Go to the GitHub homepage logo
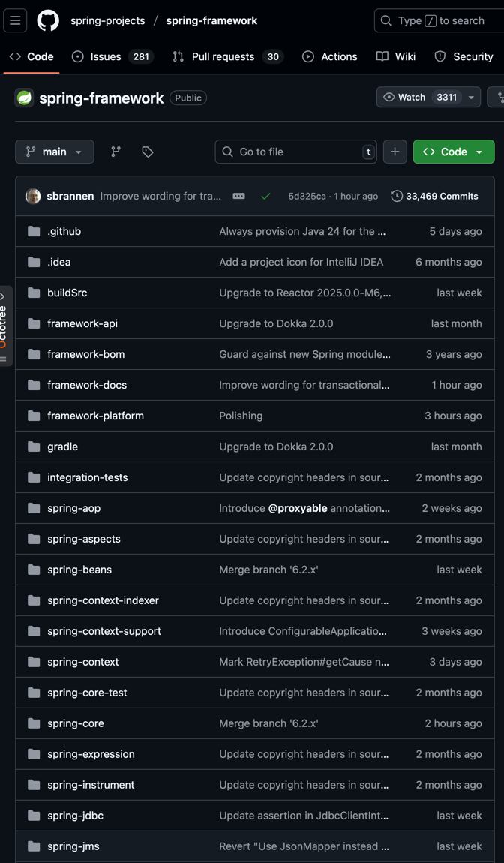 click(x=48, y=20)
